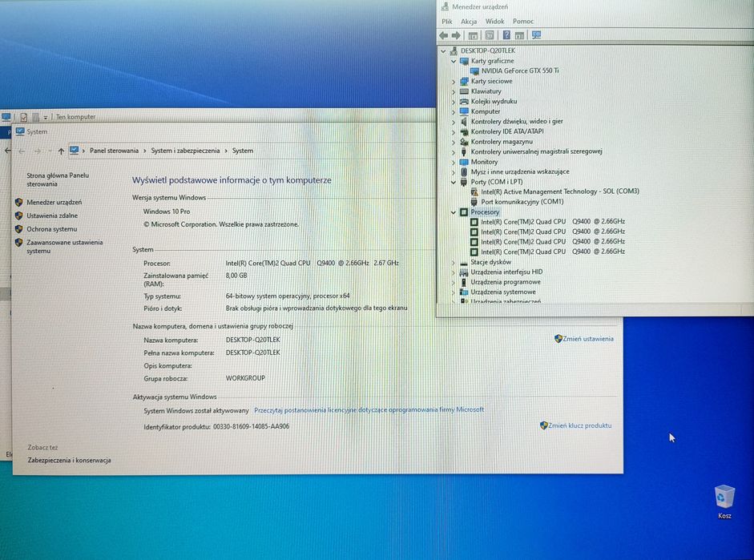This screenshot has height=560, width=754.
Task: Expand the Karty sieciowe node
Action: (454, 82)
